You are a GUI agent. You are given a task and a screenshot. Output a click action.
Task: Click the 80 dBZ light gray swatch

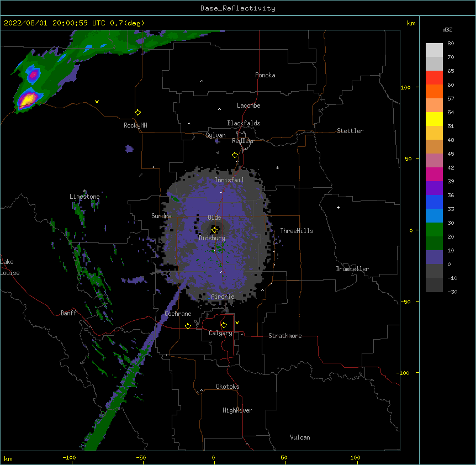pyautogui.click(x=434, y=50)
